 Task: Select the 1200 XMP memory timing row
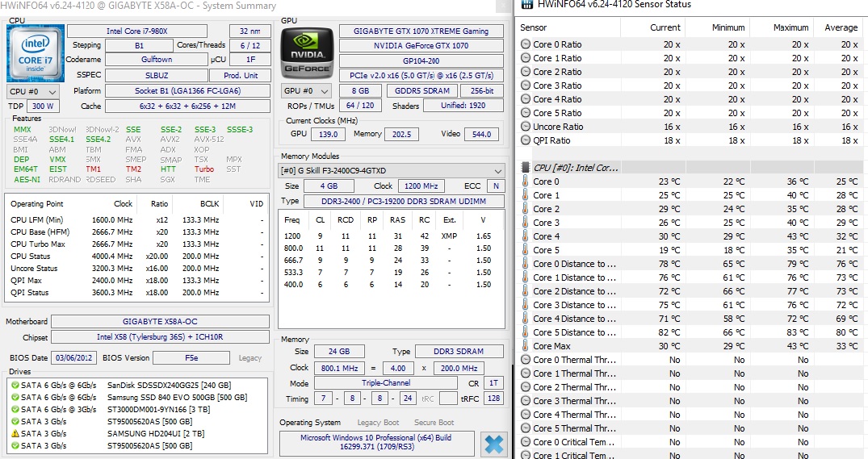[391, 236]
